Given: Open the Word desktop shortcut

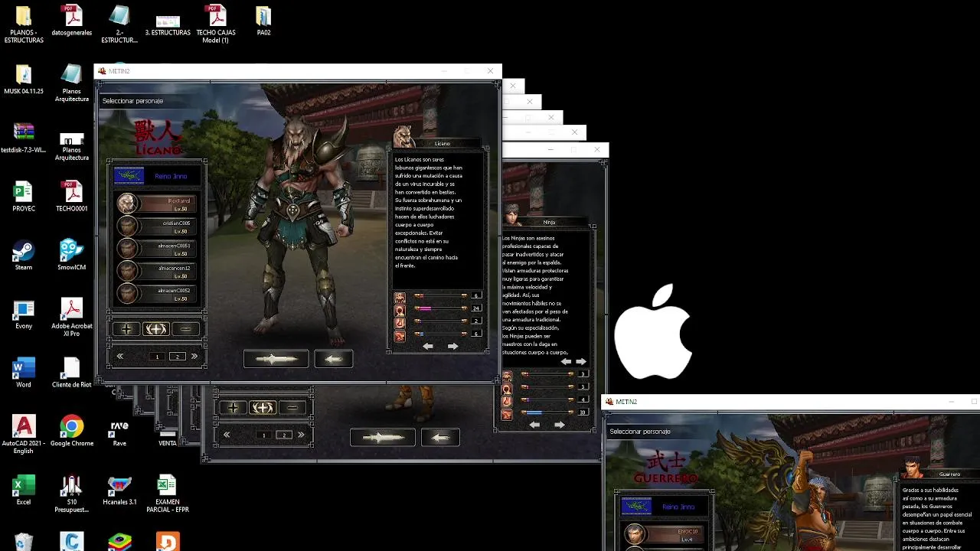Looking at the screenshot, I should point(24,373).
